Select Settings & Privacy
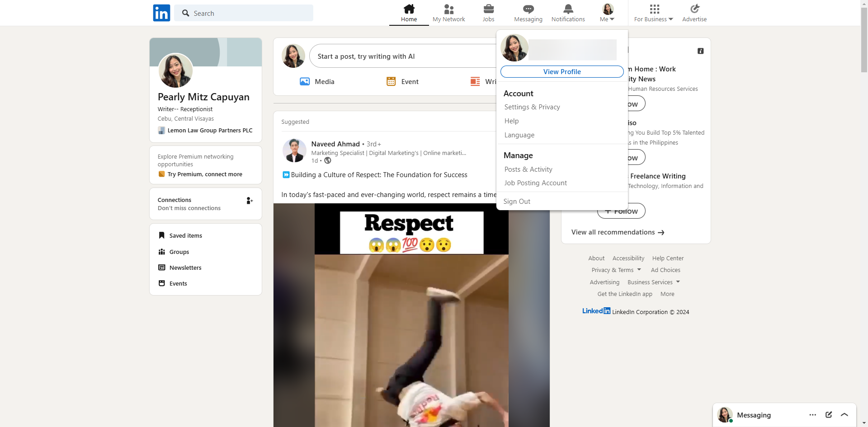The width and height of the screenshot is (868, 427). click(532, 107)
